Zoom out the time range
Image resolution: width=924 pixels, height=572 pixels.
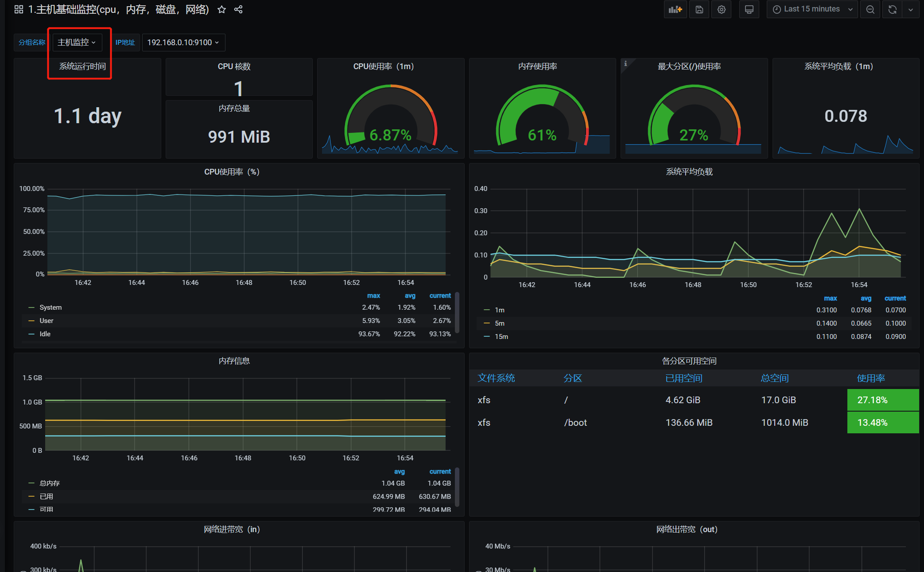[870, 9]
